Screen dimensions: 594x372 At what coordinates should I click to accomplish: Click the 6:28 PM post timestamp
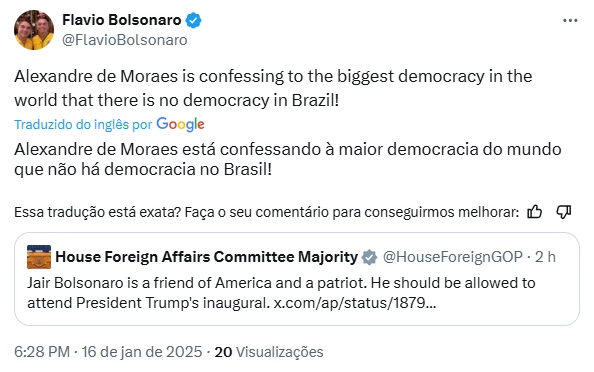pos(42,352)
